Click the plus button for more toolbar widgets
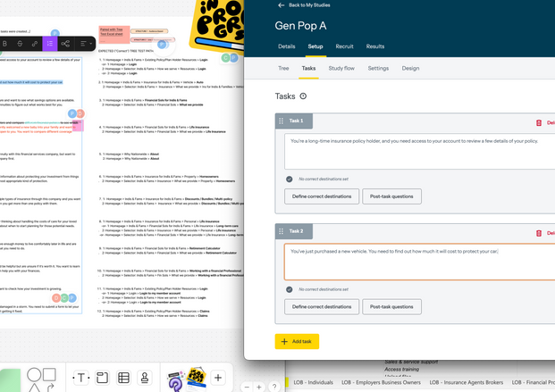This screenshot has height=392, width=555. coord(218,378)
